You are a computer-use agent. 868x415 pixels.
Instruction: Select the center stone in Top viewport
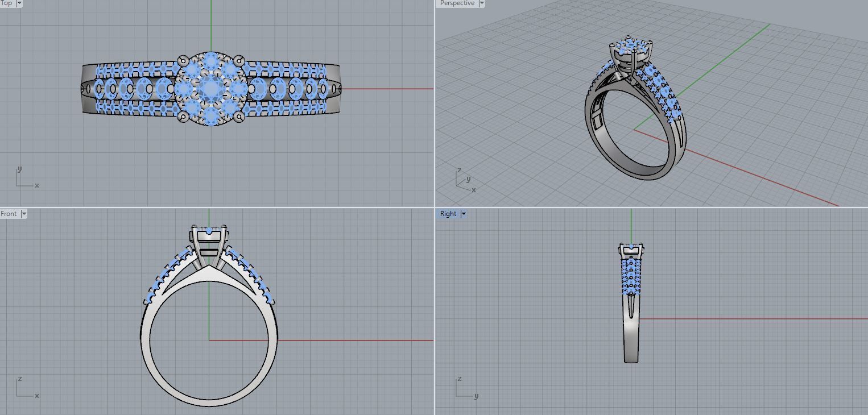point(211,89)
